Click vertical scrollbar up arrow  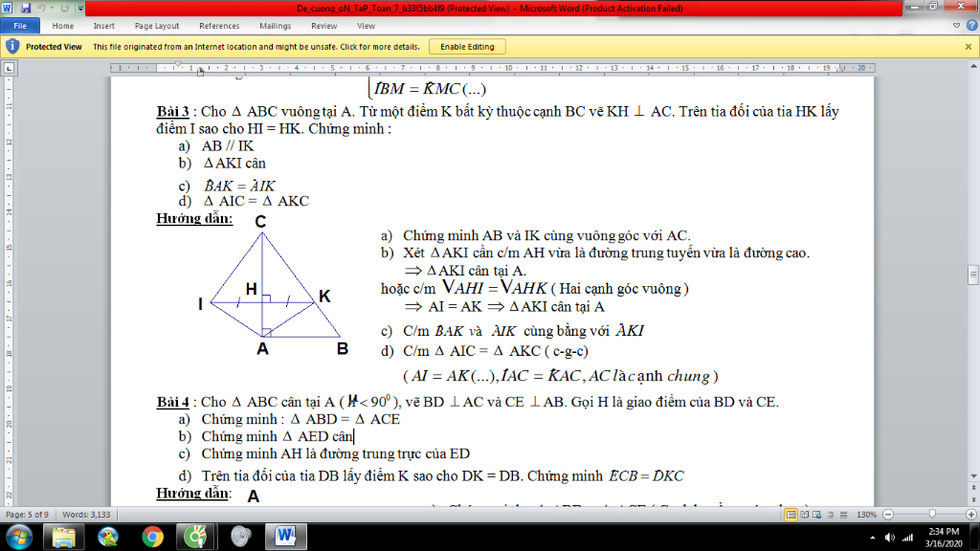(x=973, y=66)
